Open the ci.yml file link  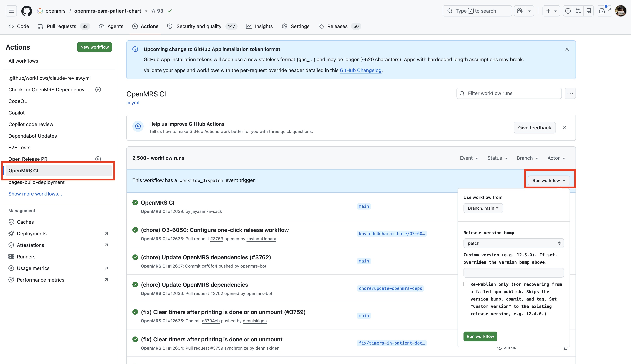(x=133, y=103)
